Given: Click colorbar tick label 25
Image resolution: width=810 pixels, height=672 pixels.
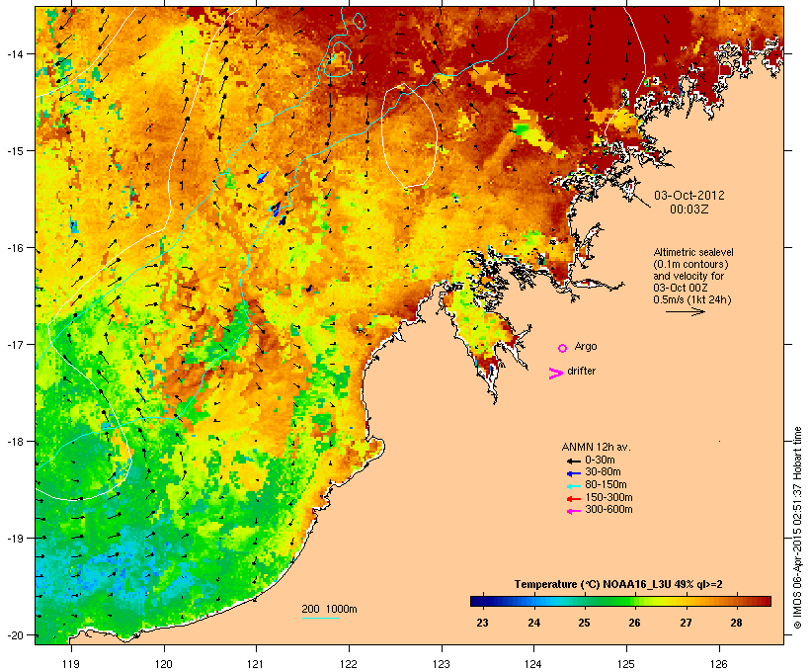Looking at the screenshot, I should tap(584, 623).
